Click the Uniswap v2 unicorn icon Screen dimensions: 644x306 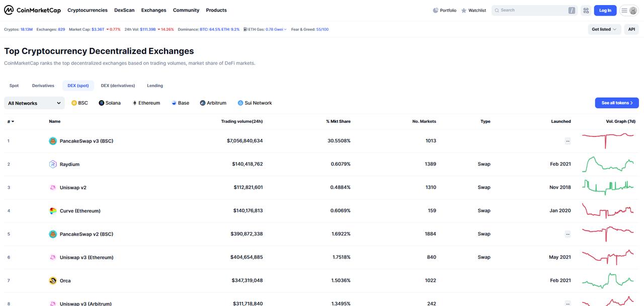pyautogui.click(x=53, y=187)
